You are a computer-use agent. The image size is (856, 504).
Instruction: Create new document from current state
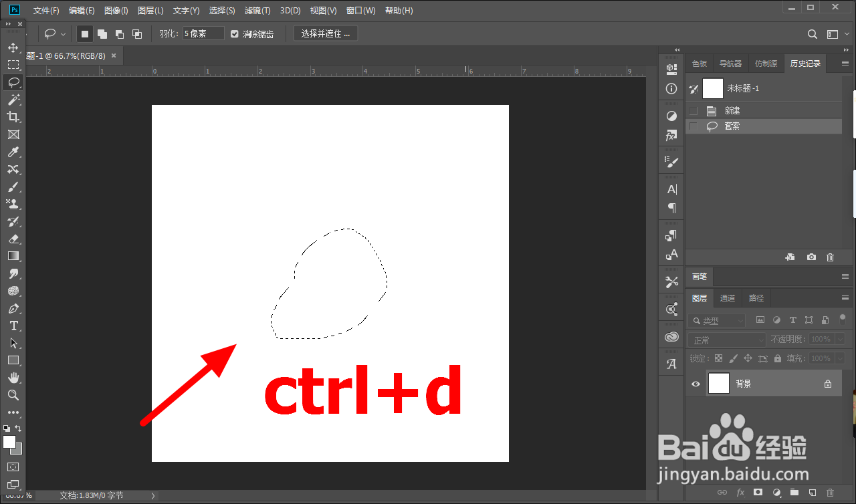pyautogui.click(x=790, y=257)
